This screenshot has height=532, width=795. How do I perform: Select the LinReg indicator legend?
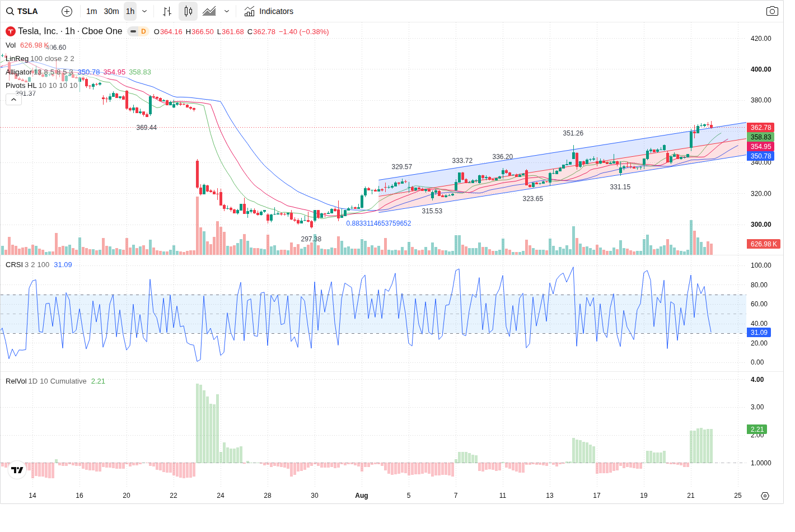tap(17, 59)
